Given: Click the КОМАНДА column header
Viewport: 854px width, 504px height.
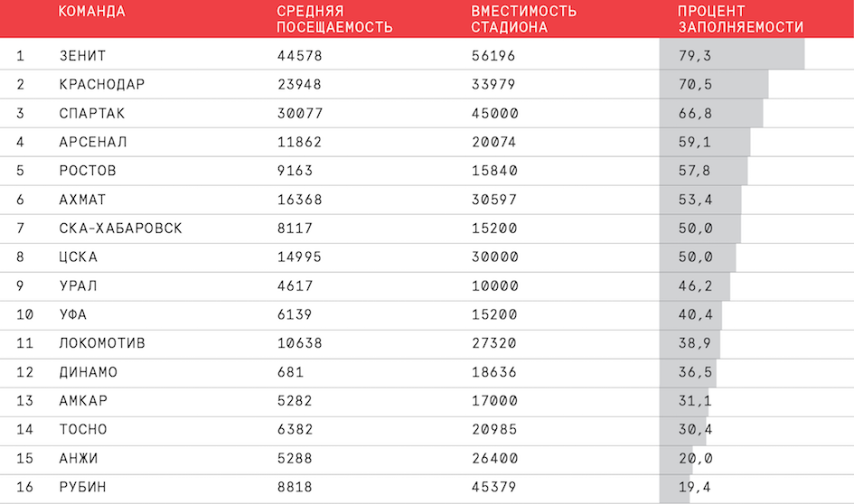Looking at the screenshot, I should (x=91, y=12).
